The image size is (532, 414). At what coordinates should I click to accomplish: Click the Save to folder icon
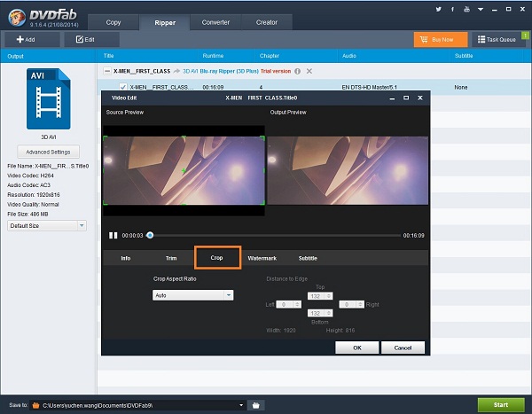click(x=35, y=405)
